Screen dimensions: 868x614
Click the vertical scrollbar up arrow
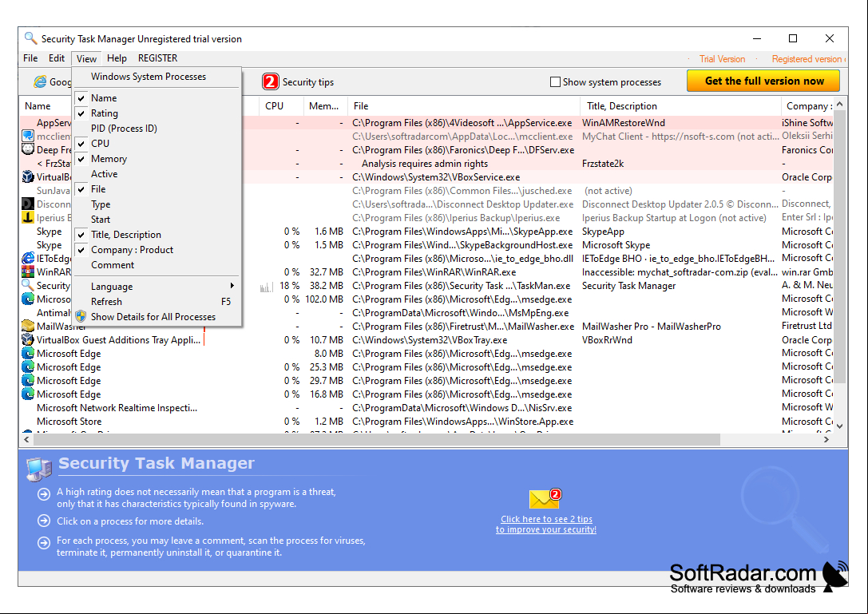(x=840, y=104)
